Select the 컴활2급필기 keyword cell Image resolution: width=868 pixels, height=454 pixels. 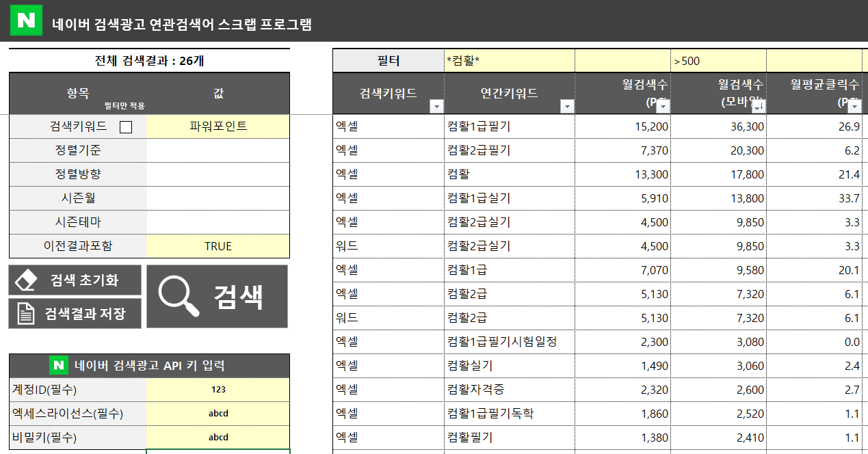pos(510,150)
